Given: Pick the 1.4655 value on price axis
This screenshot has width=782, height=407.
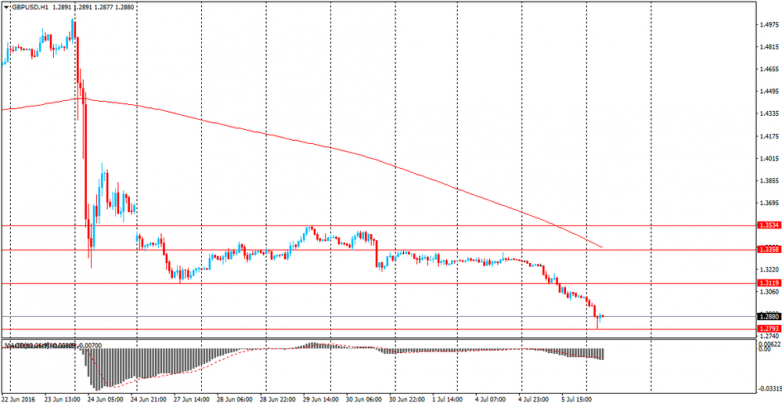Looking at the screenshot, I should (x=769, y=69).
